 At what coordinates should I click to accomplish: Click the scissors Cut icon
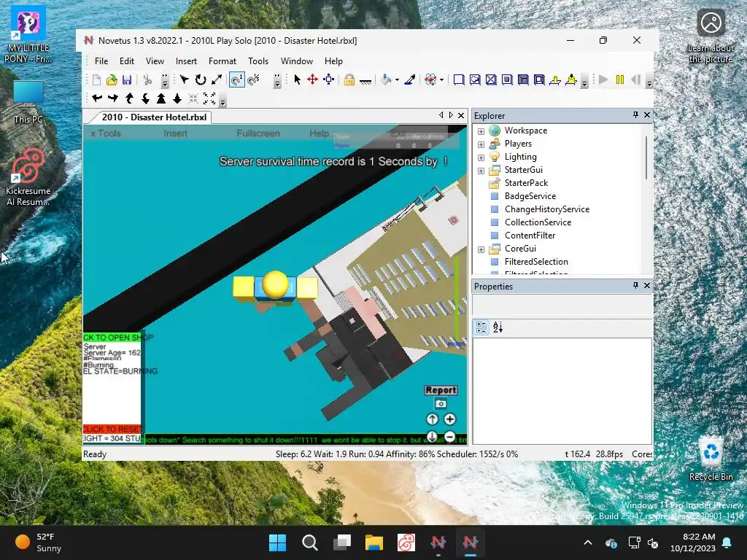(147, 80)
